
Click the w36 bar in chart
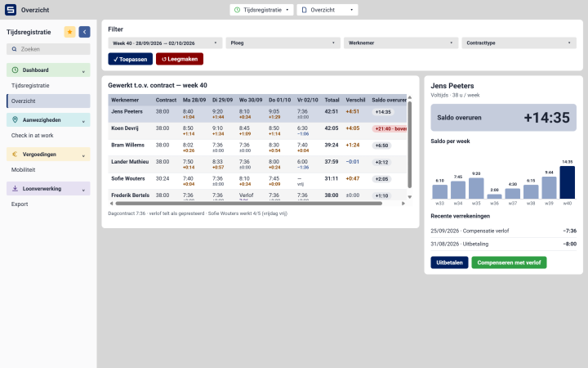494,196
